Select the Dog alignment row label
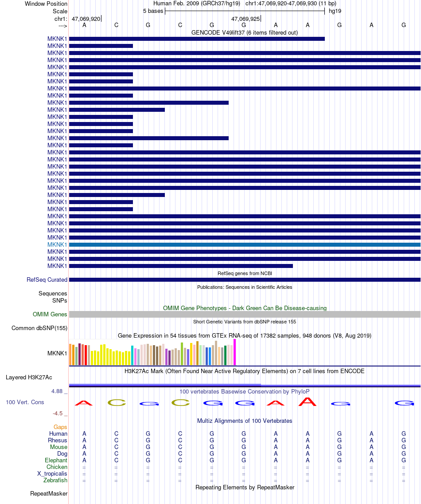The width and height of the screenshot is (421, 504). click(62, 454)
